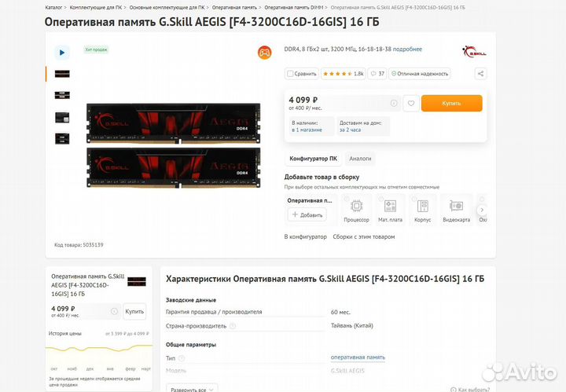Click the Каталог breadcrumb
566x392 pixels.
(53, 7)
